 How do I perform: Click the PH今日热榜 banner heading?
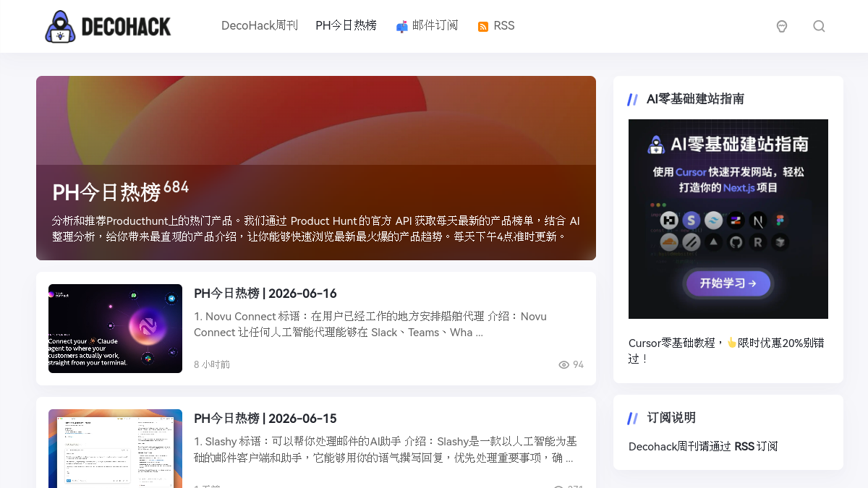coord(106,192)
